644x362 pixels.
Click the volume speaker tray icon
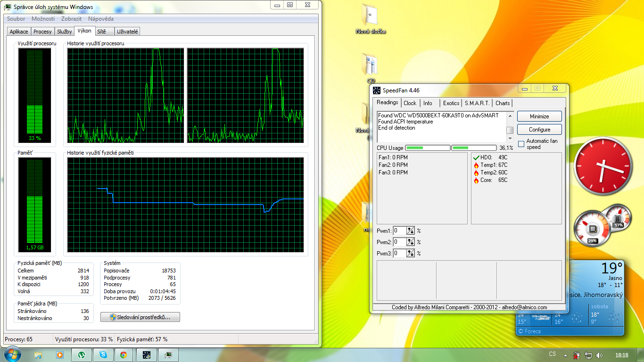pyautogui.click(x=599, y=355)
